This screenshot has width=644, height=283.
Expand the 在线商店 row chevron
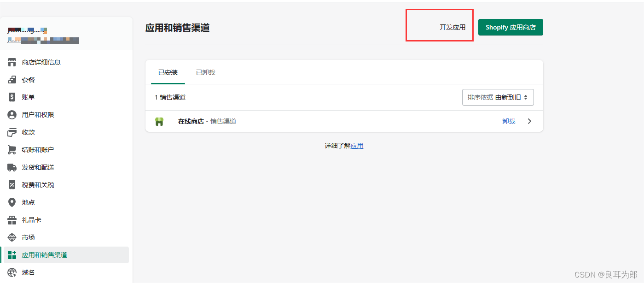[529, 121]
